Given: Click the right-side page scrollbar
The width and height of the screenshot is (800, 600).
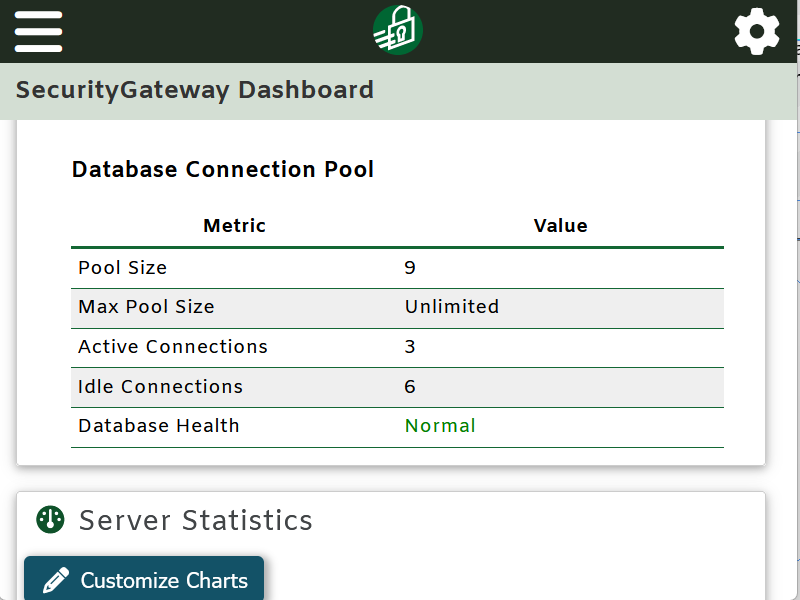Looking at the screenshot, I should pyautogui.click(x=795, y=300).
